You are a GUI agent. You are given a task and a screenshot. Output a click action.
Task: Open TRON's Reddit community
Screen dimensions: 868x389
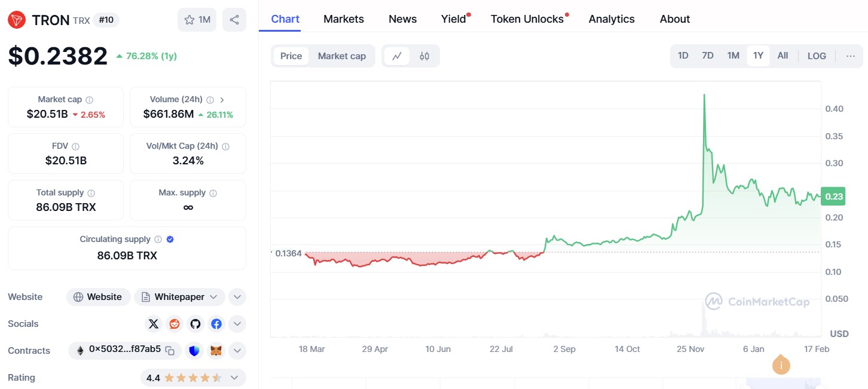(175, 323)
